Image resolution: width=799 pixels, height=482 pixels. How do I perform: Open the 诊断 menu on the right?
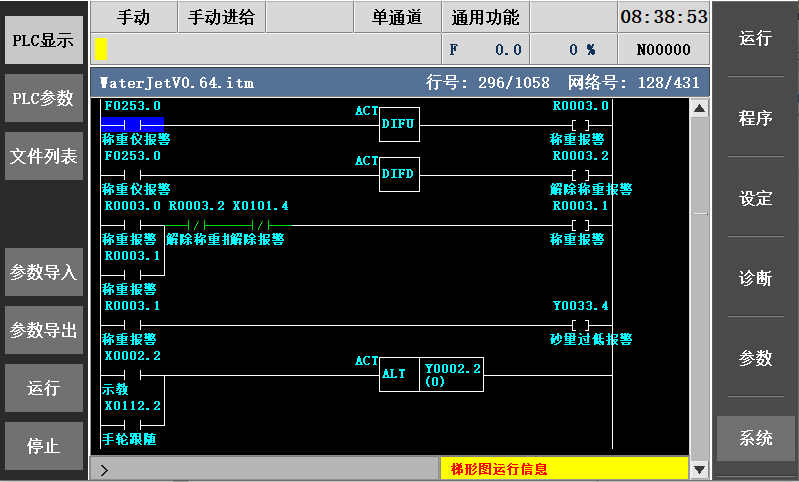pos(755,278)
